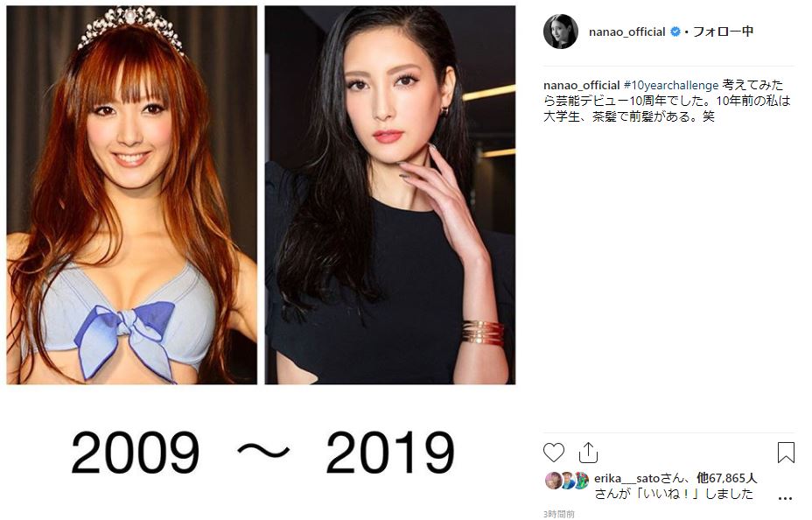Open the 3時間前 timestamp link
Image resolution: width=812 pixels, height=520 pixels.
pos(559,514)
